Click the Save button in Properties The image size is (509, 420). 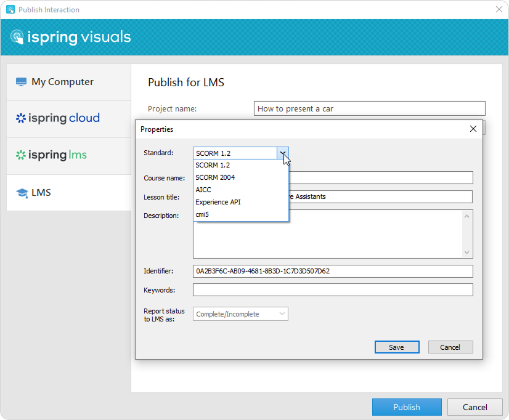396,347
